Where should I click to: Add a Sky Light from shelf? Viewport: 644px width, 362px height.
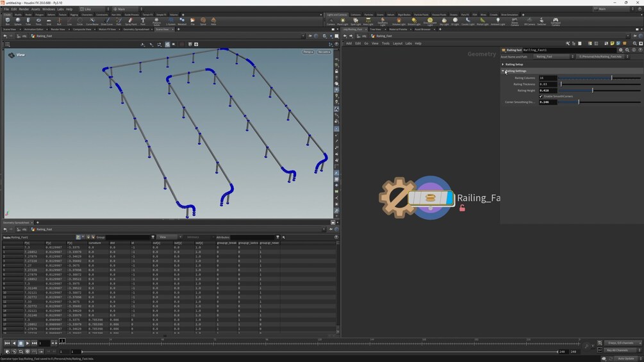(x=444, y=21)
